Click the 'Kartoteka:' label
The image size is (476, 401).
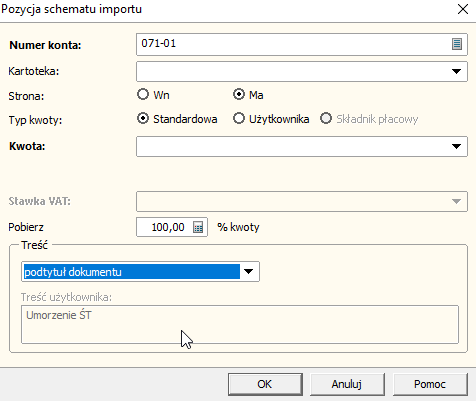(x=34, y=71)
